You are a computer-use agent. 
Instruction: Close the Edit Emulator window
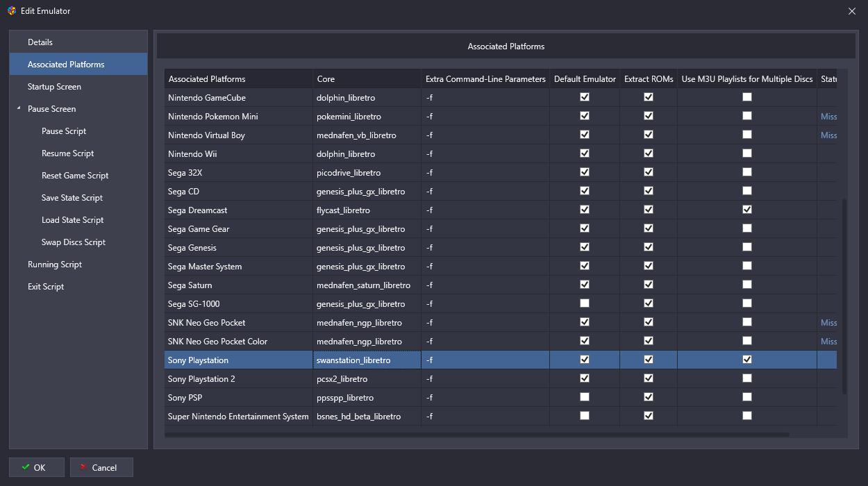coord(852,11)
